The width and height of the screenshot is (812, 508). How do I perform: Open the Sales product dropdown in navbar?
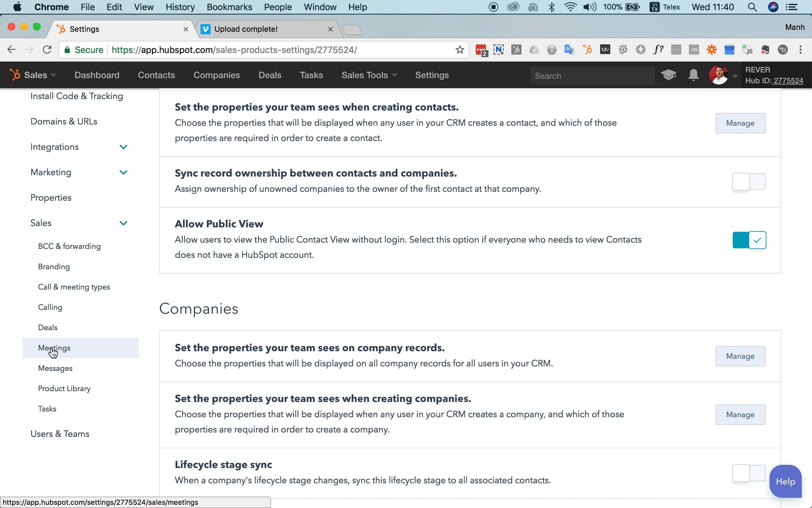(x=40, y=75)
